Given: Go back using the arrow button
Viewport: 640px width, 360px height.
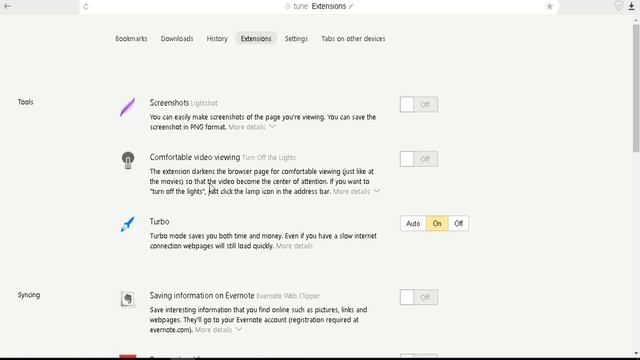Looking at the screenshot, I should [7, 6].
